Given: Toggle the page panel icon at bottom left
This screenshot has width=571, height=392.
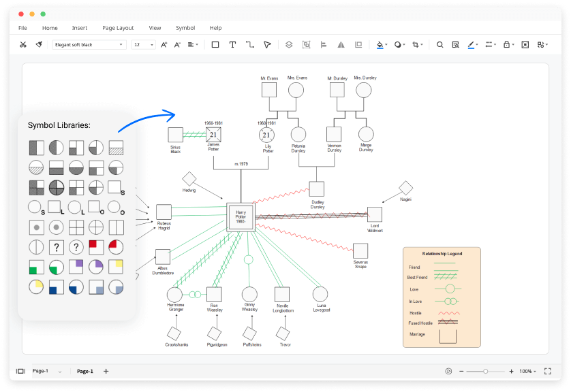Looking at the screenshot, I should coord(20,372).
